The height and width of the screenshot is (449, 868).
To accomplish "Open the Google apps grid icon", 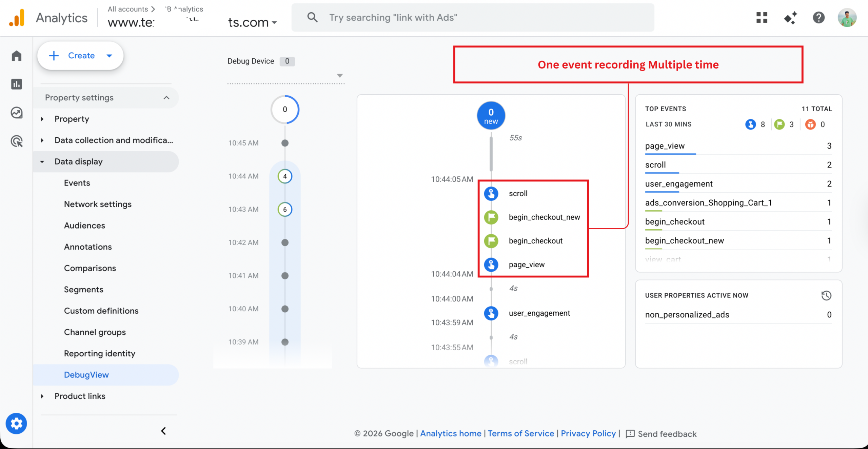I will [762, 18].
